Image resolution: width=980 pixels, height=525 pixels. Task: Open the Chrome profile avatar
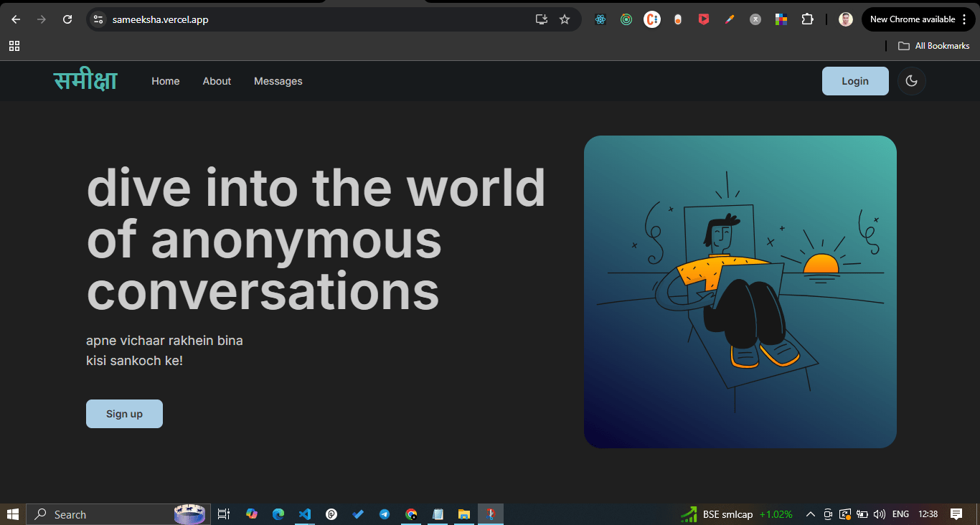[x=846, y=19]
